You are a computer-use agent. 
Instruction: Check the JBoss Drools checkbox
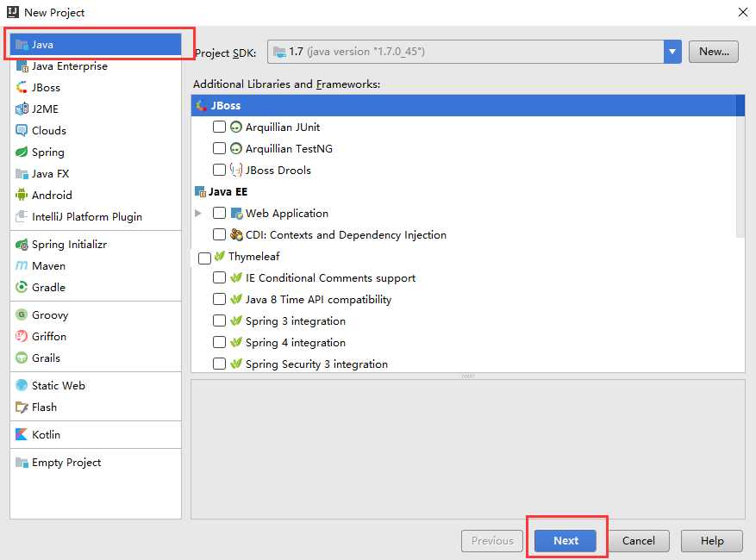pyautogui.click(x=219, y=170)
